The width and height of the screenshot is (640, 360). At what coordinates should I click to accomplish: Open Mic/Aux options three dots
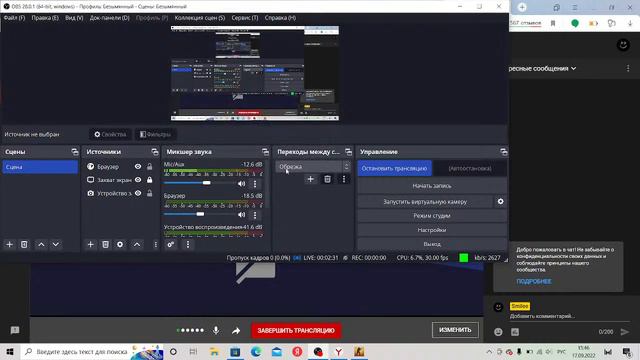pos(255,184)
